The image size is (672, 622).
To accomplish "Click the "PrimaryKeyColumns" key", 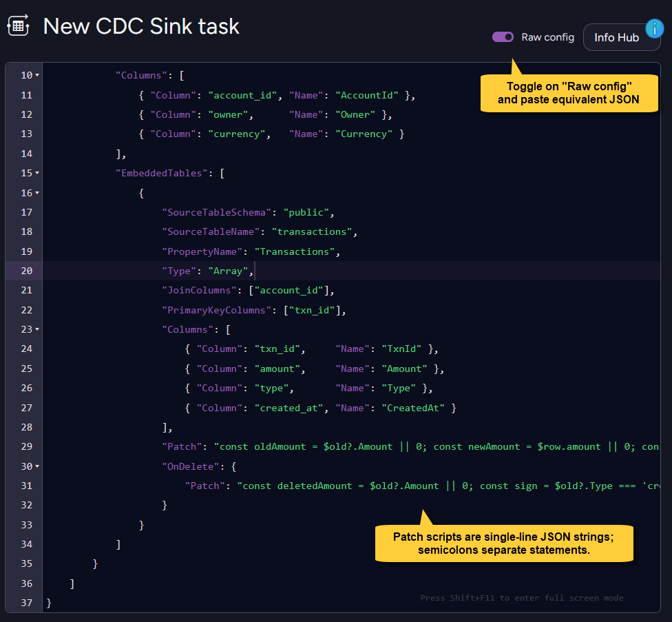I will (x=216, y=311).
